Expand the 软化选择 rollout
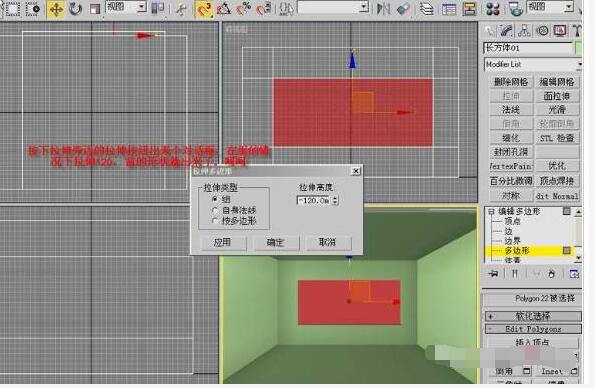Viewport: 595px width, 388px height. click(x=533, y=316)
